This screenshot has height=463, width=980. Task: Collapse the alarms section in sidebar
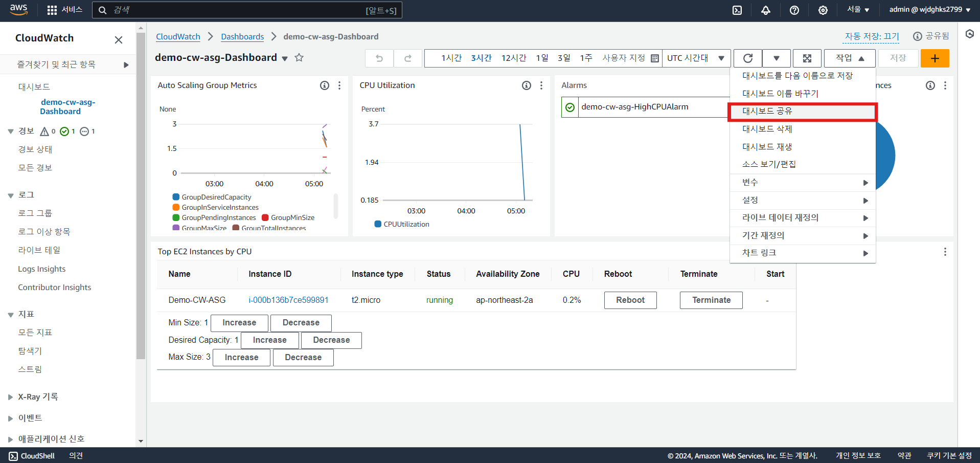(x=11, y=131)
